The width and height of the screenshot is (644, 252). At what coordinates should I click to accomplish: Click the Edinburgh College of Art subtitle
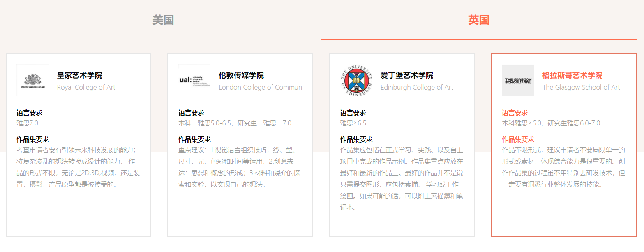pos(417,87)
